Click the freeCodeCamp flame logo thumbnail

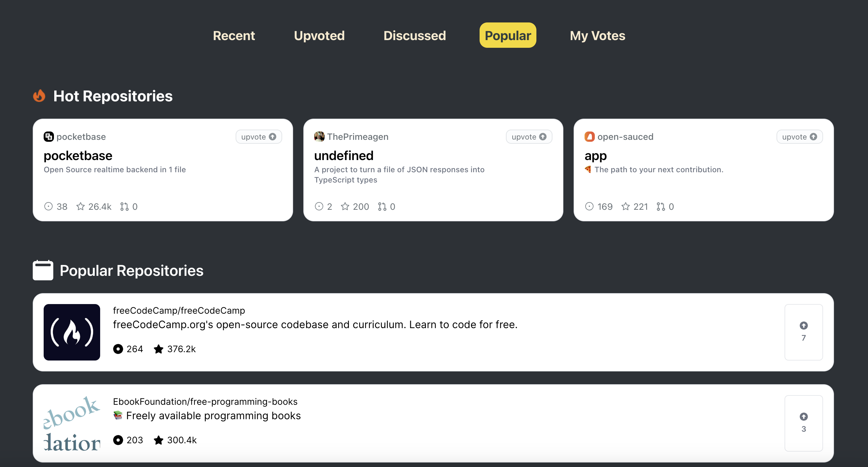tap(72, 332)
